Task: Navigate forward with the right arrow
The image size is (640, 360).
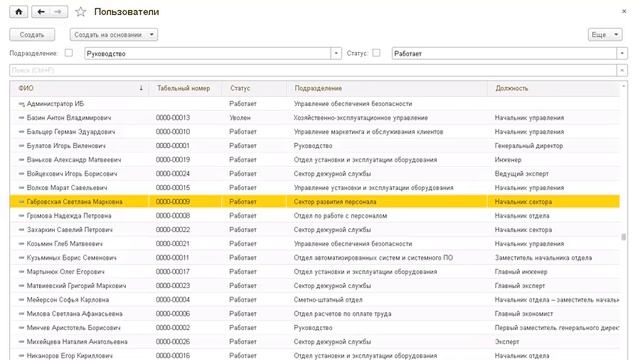Action: 58,12
